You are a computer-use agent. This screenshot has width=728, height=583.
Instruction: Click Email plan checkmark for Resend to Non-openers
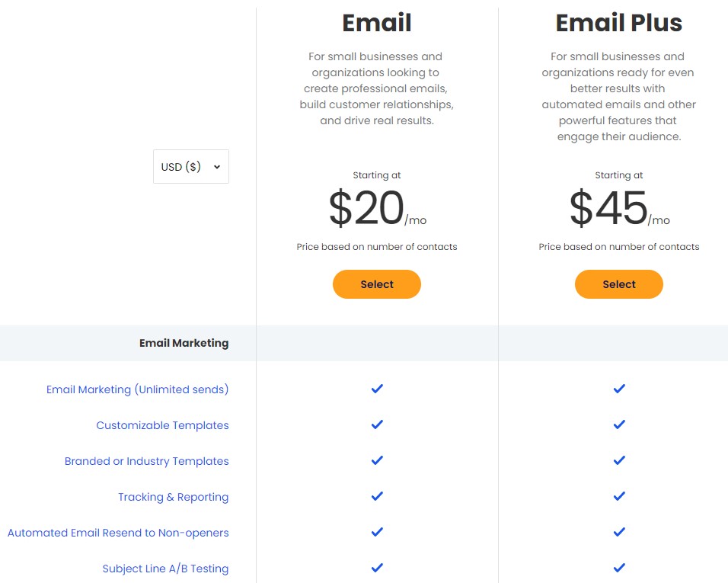coord(377,531)
